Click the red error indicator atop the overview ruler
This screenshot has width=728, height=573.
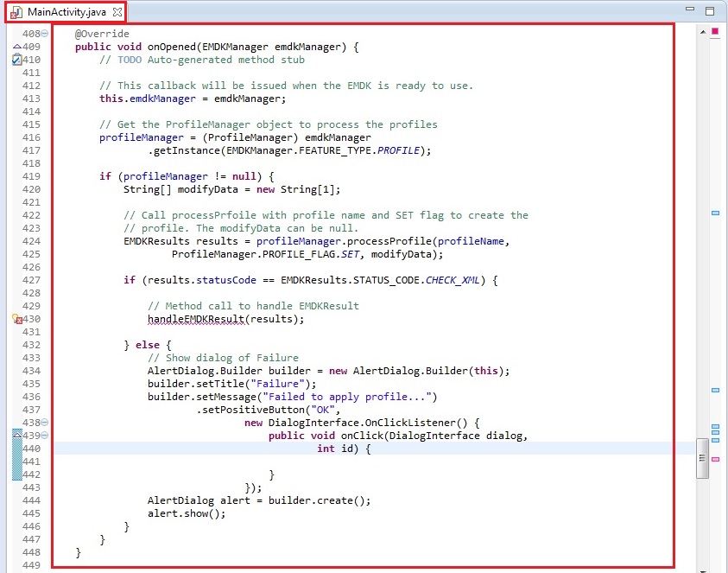714,30
